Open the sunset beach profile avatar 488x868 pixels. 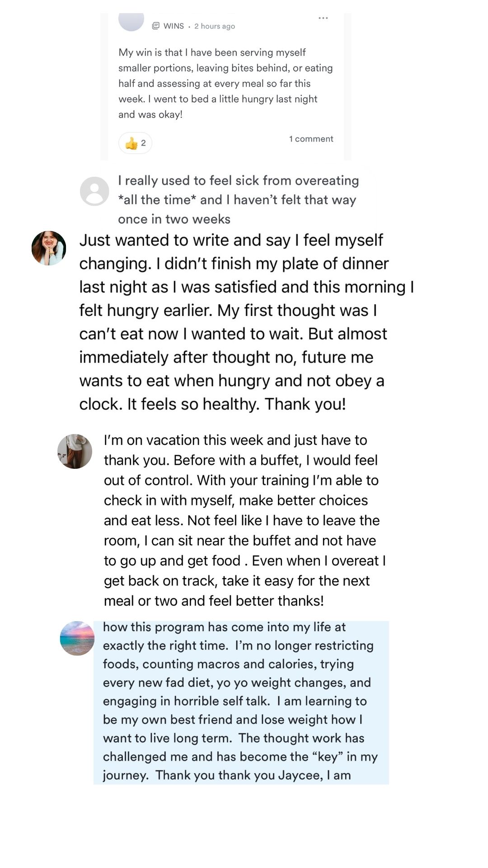tap(77, 638)
